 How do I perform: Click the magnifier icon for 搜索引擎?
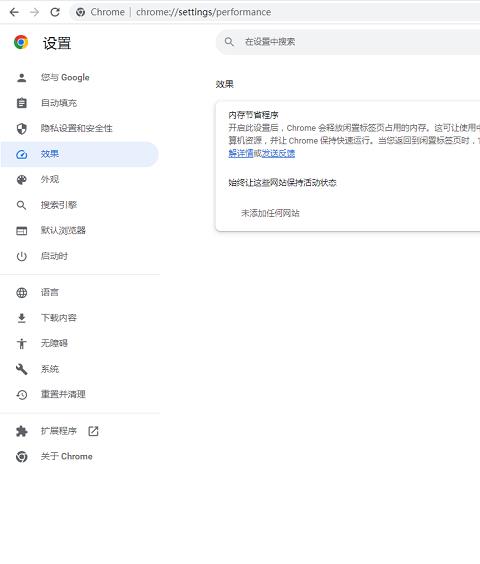(22, 205)
